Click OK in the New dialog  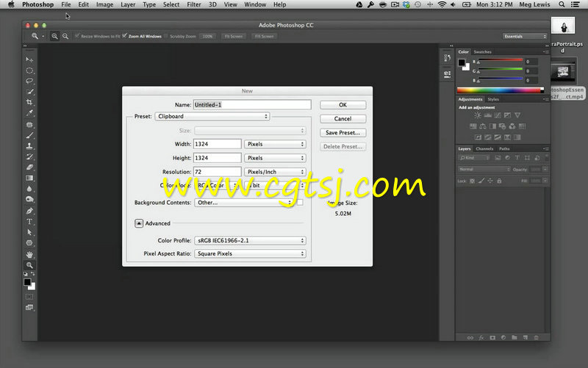[x=343, y=105]
